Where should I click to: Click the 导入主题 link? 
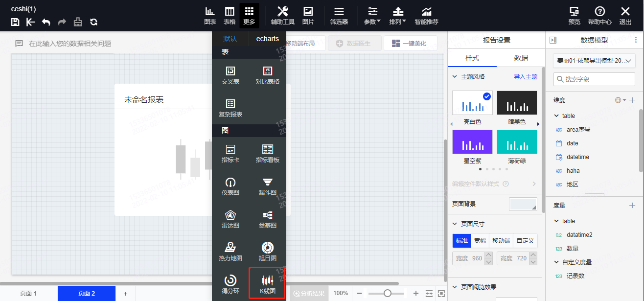pyautogui.click(x=525, y=77)
